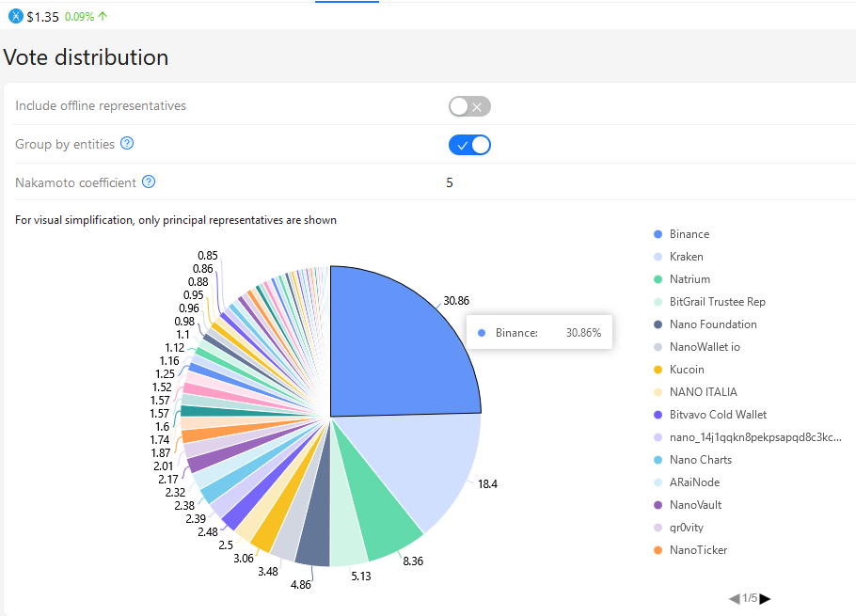
Task: Go to next legend page arrow
Action: click(x=765, y=598)
